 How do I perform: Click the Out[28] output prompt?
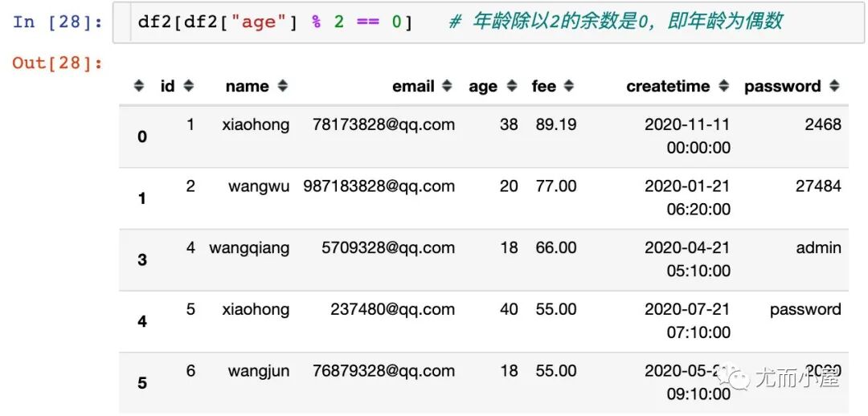point(58,63)
